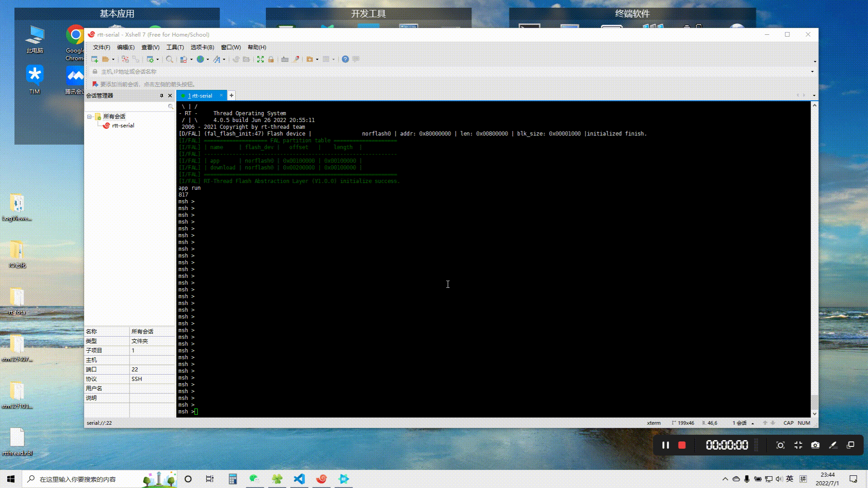Stop recording with the red square
Image resolution: width=868 pixels, height=488 pixels.
pyautogui.click(x=682, y=445)
